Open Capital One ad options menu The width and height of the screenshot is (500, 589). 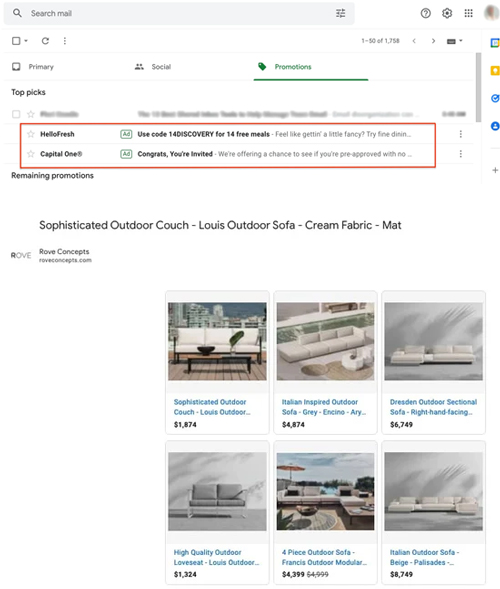[461, 154]
